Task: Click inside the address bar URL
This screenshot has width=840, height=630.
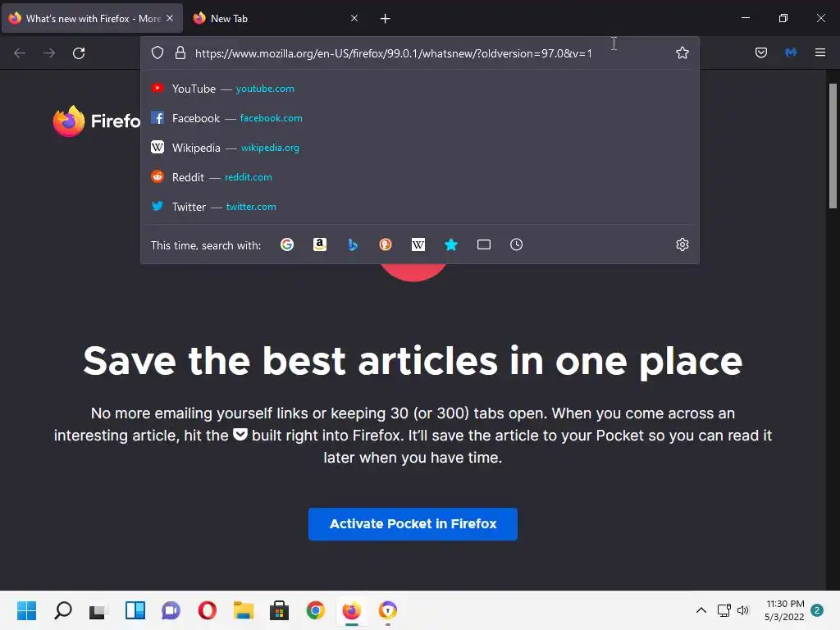Action: coord(393,53)
